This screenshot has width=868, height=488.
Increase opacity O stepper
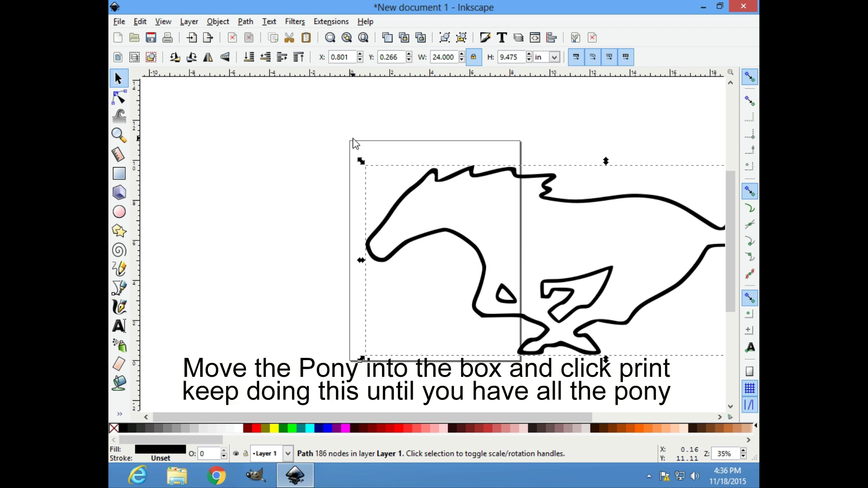224,450
